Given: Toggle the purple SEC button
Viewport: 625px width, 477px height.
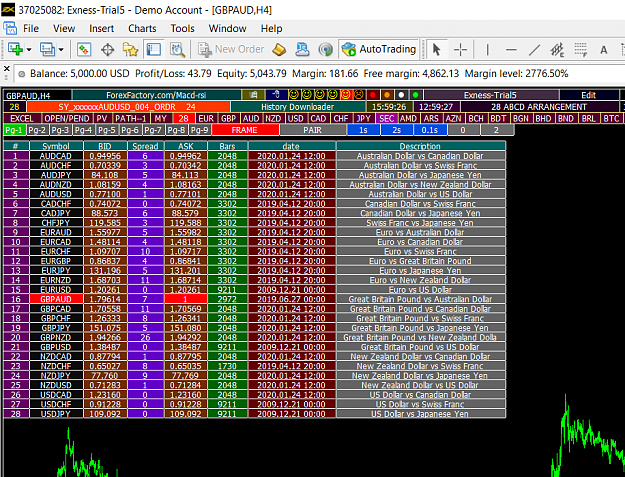Looking at the screenshot, I should click(386, 118).
